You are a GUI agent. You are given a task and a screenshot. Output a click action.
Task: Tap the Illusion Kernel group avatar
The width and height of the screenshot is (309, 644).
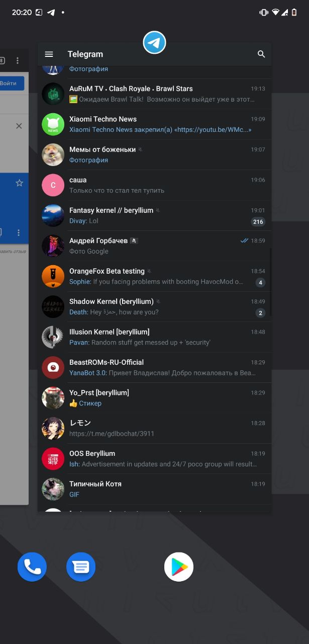pos(53,337)
